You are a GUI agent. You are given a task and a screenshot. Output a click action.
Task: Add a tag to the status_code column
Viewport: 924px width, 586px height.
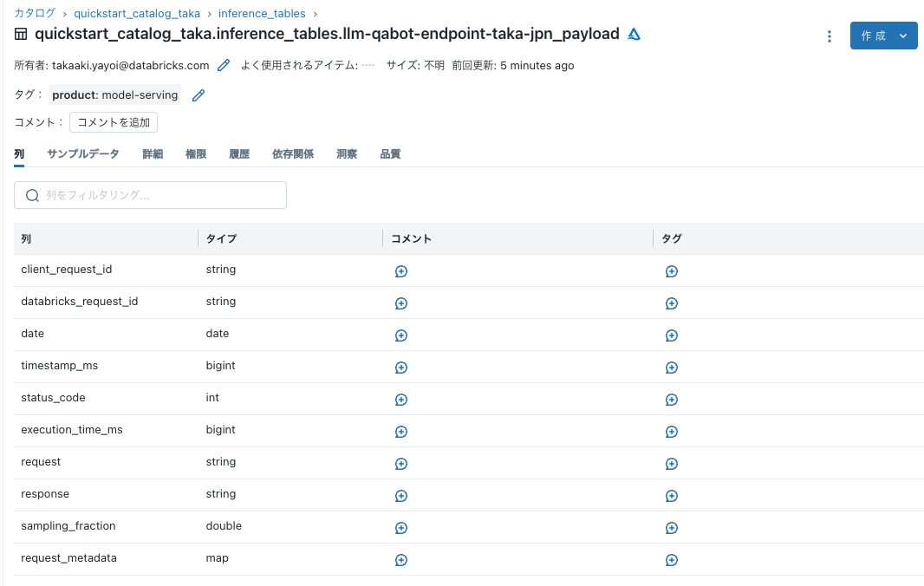[x=671, y=400]
